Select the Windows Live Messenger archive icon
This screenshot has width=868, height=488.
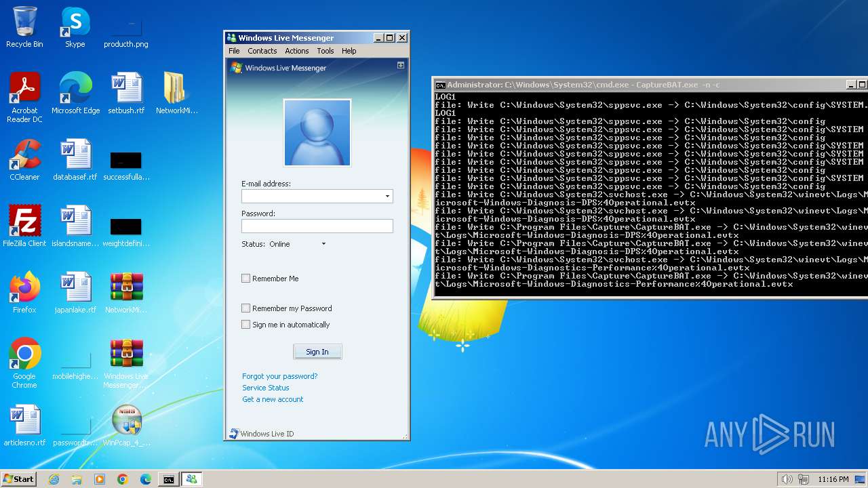(x=126, y=363)
